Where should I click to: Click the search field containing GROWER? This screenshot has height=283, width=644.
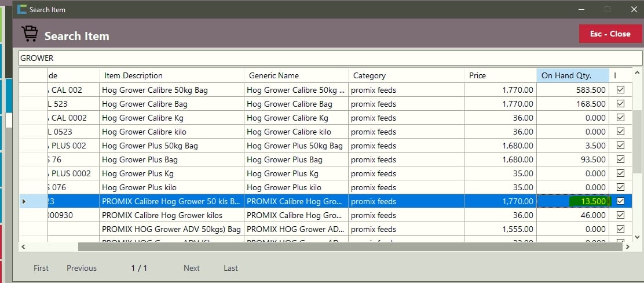pyautogui.click(x=330, y=59)
